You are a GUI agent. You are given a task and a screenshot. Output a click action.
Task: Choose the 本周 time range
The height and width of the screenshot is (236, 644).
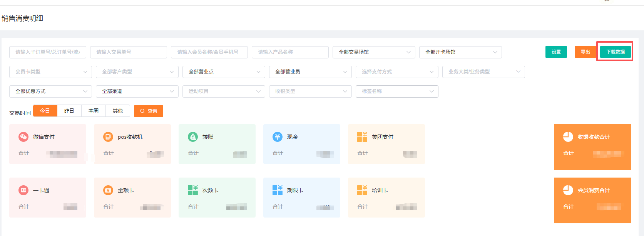pos(94,111)
